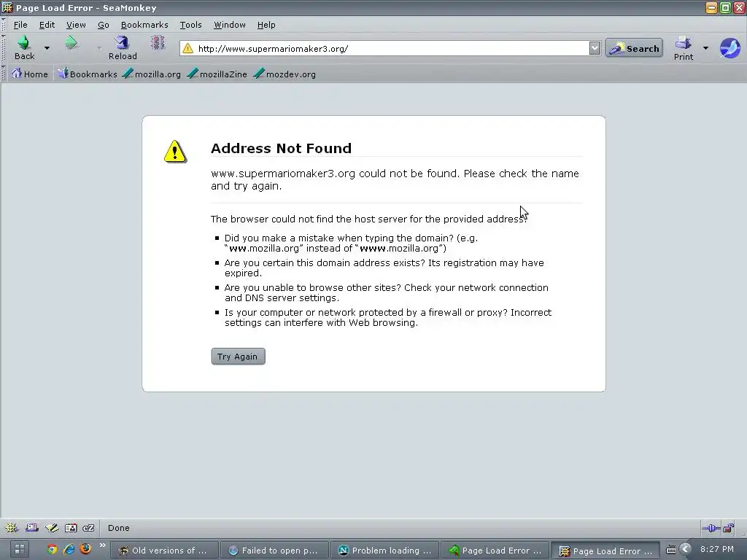This screenshot has height=560, width=747.
Task: Launch Firefox from the taskbar quick launch
Action: click(x=86, y=549)
